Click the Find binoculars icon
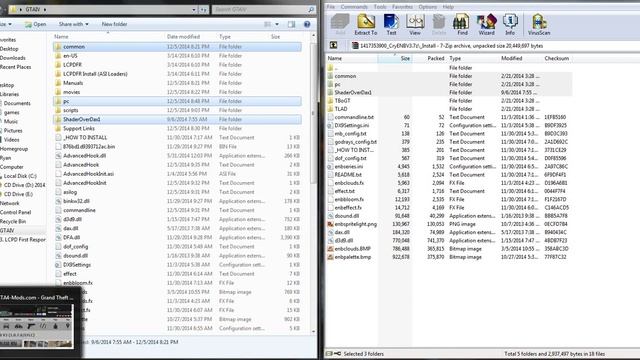This screenshot has height=360, width=640. (x=462, y=24)
